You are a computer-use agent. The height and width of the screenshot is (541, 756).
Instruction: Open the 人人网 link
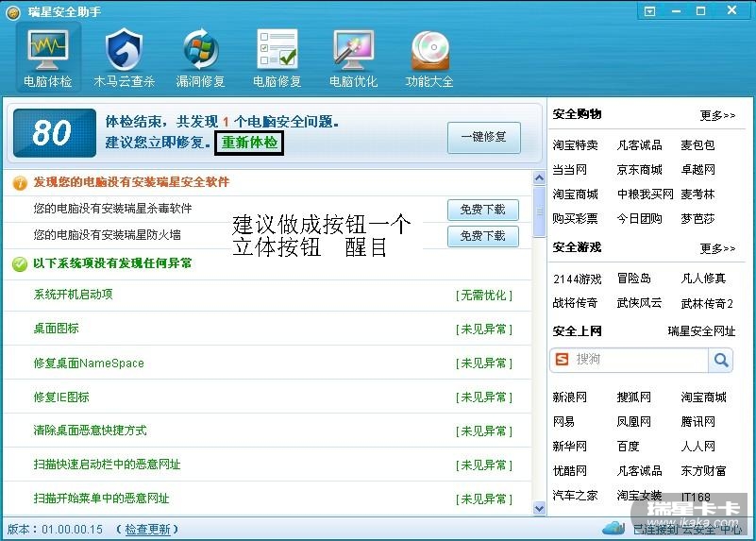697,447
